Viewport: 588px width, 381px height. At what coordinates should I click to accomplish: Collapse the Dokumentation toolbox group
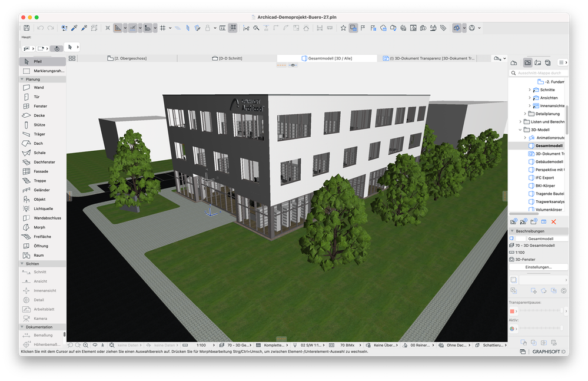coord(22,327)
